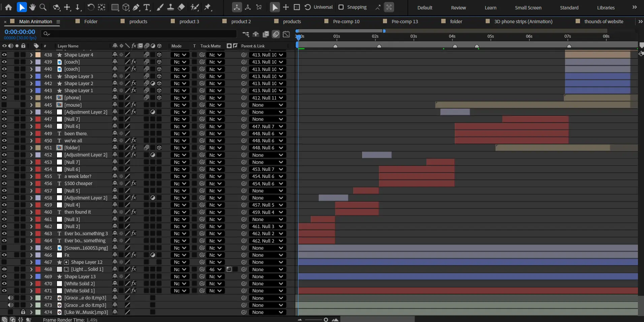The image size is (644, 322).
Task: Select the Pen tool
Action: pyautogui.click(x=136, y=7)
